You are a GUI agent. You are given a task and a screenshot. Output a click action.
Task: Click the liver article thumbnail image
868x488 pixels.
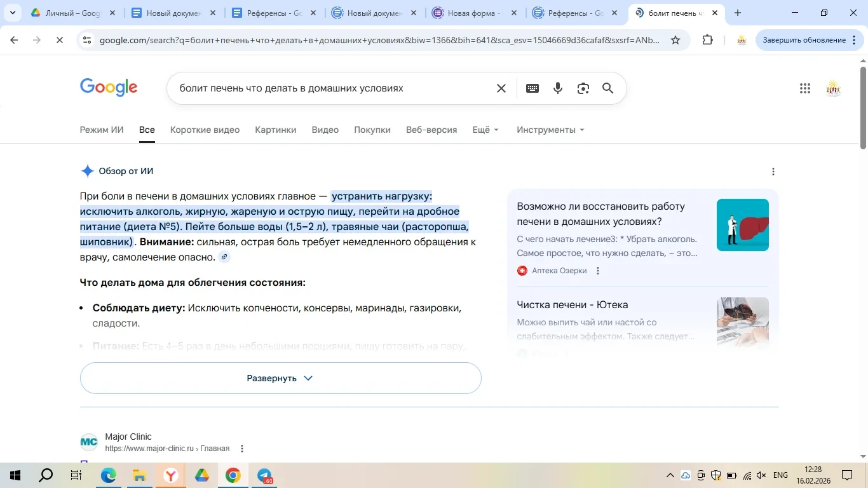742,225
